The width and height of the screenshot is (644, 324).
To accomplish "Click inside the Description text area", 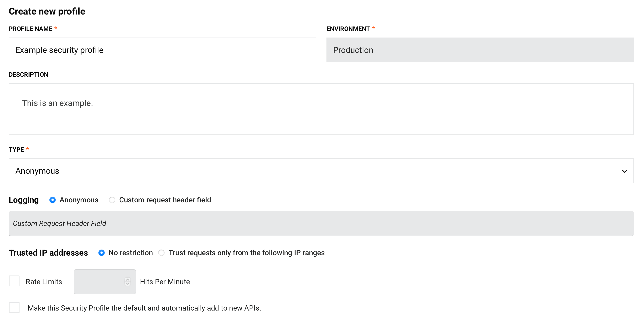I will [321, 109].
